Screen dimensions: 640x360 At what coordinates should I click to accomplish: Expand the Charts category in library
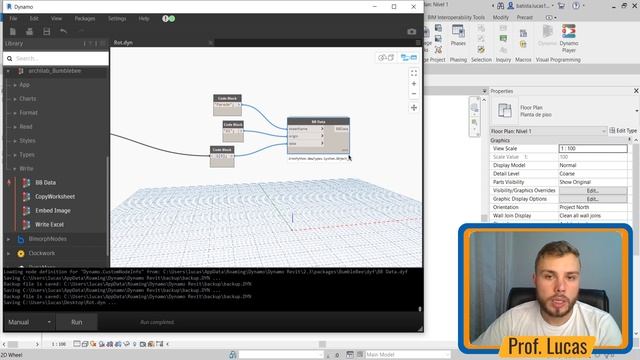pos(15,99)
